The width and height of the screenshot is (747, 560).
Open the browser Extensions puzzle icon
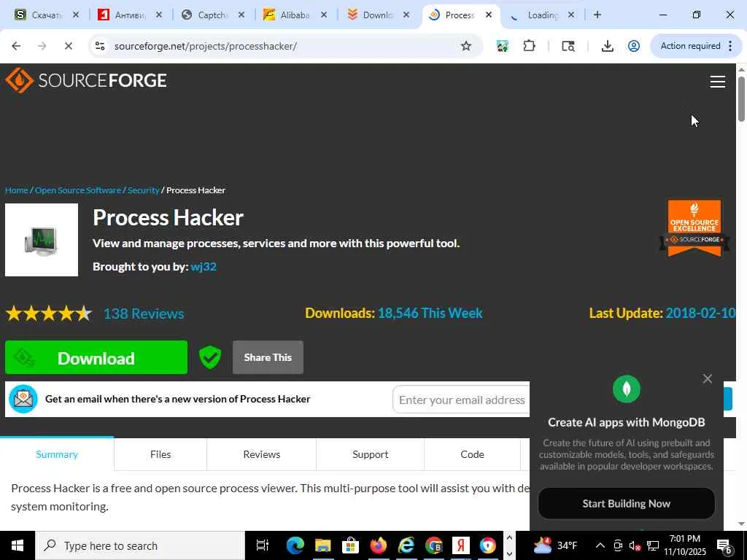(x=530, y=46)
